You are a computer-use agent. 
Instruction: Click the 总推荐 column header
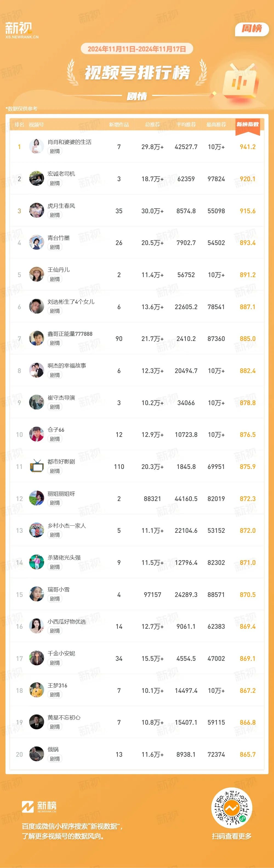[152, 124]
